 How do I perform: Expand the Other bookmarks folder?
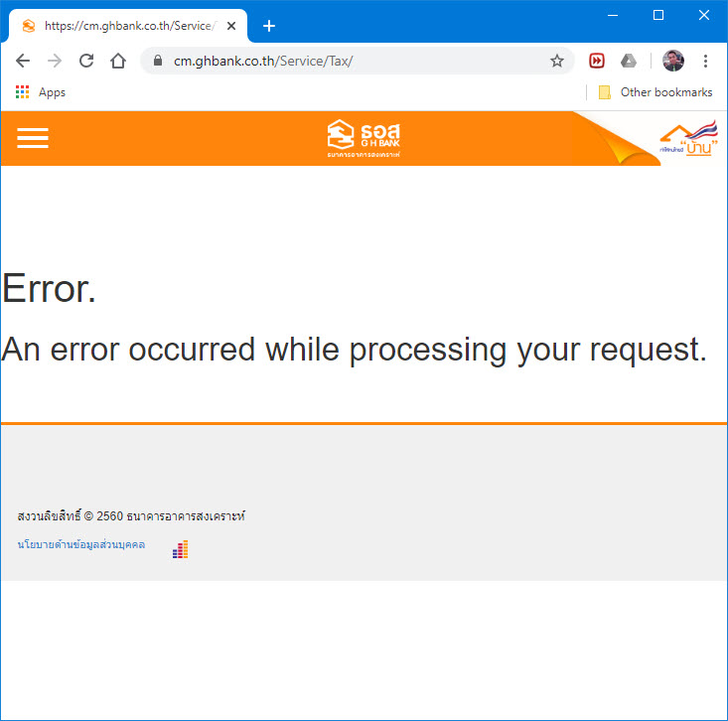(655, 92)
